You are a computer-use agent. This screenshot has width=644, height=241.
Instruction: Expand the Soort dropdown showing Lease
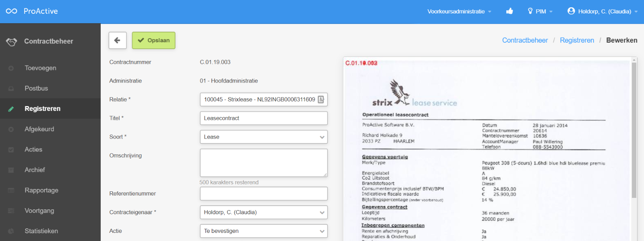point(264,137)
